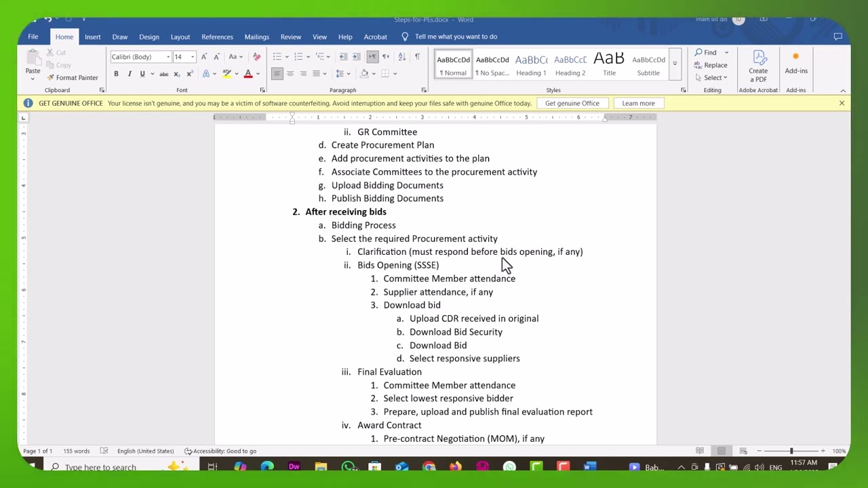Launch Paragraph settings dialog

tap(424, 90)
